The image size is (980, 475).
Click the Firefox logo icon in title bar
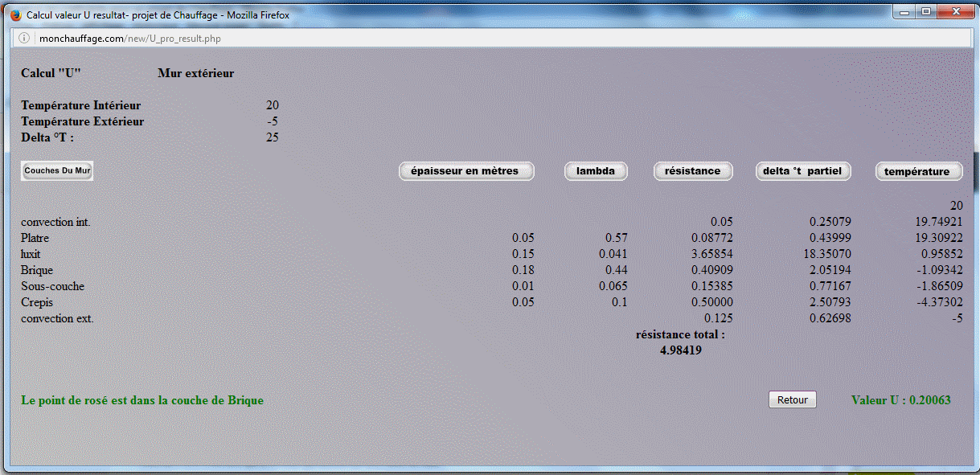click(15, 15)
